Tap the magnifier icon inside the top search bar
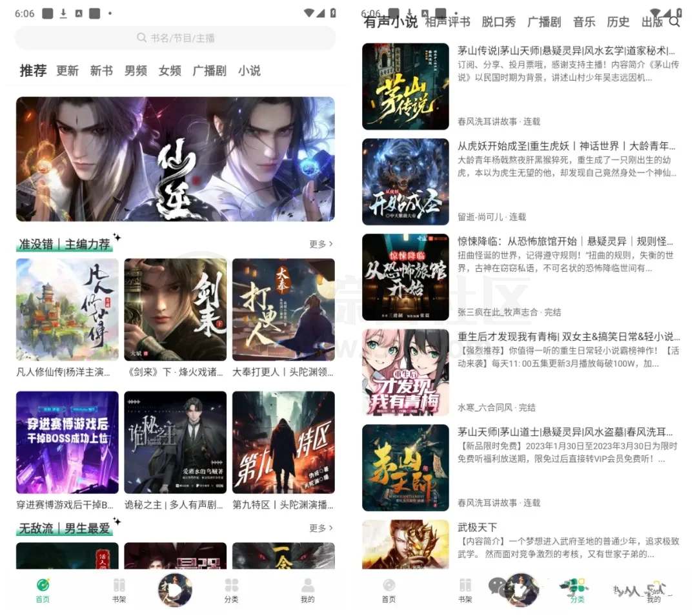The image size is (697, 616). [141, 38]
